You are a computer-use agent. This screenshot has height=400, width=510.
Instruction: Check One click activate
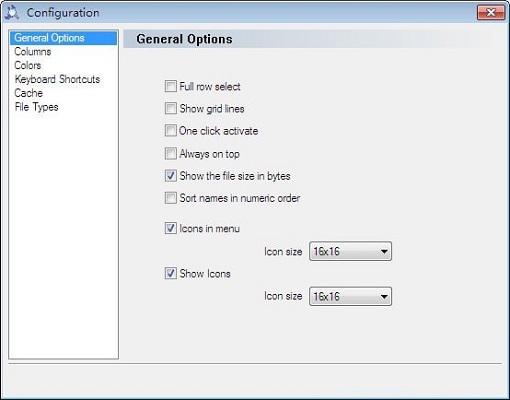(171, 130)
